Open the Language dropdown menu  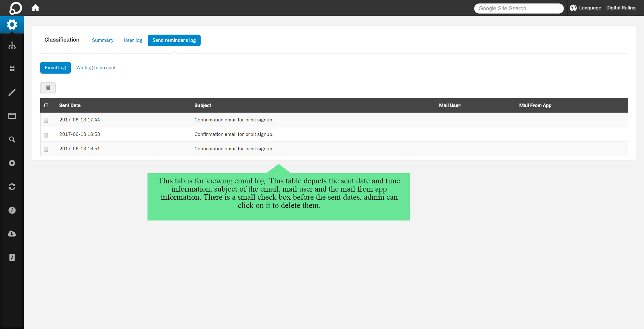point(586,8)
